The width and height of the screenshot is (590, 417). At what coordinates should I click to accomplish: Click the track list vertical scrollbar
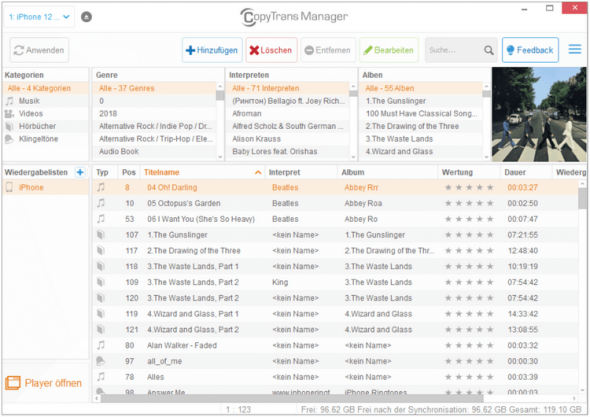pos(582,198)
